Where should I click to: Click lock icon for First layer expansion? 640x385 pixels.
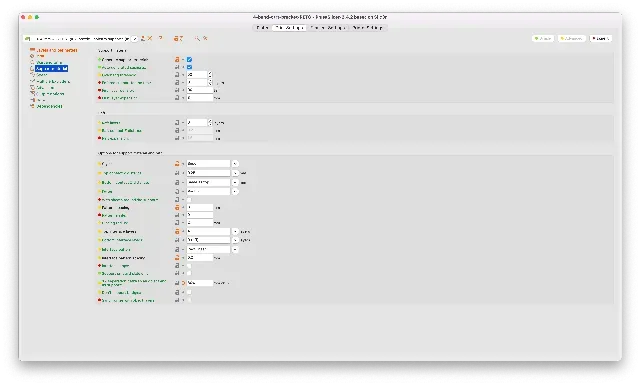[x=177, y=98]
